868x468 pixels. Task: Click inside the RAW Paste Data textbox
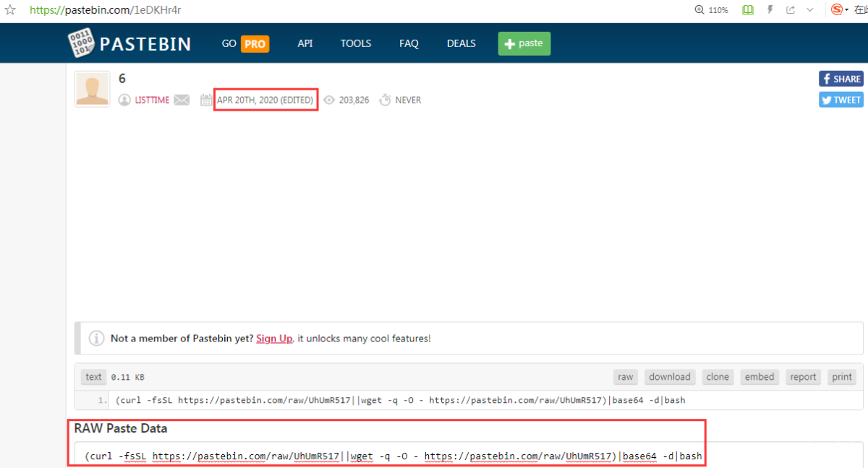coord(469,455)
